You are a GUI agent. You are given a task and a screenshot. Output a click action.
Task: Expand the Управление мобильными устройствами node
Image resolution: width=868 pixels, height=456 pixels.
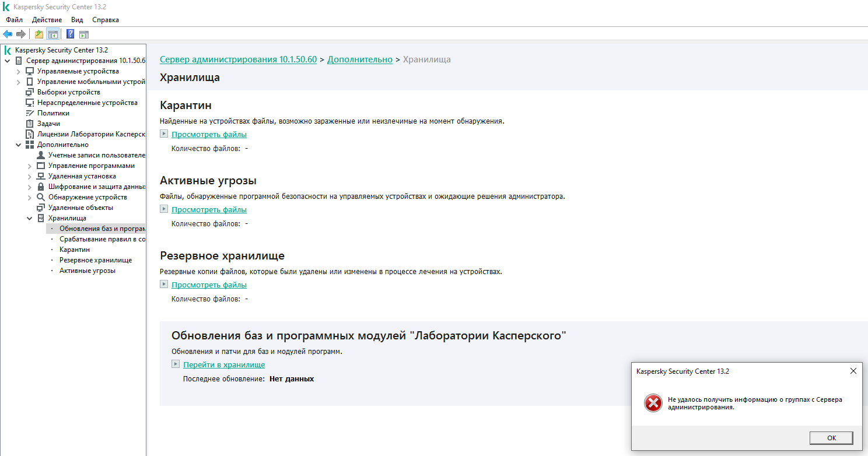(x=18, y=82)
